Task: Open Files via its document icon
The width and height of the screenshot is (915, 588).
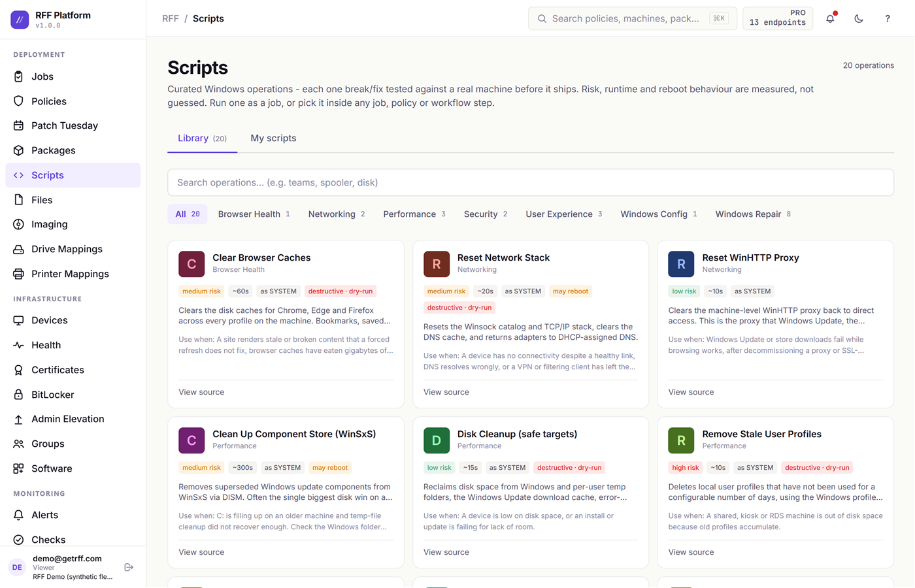Action: tap(18, 200)
